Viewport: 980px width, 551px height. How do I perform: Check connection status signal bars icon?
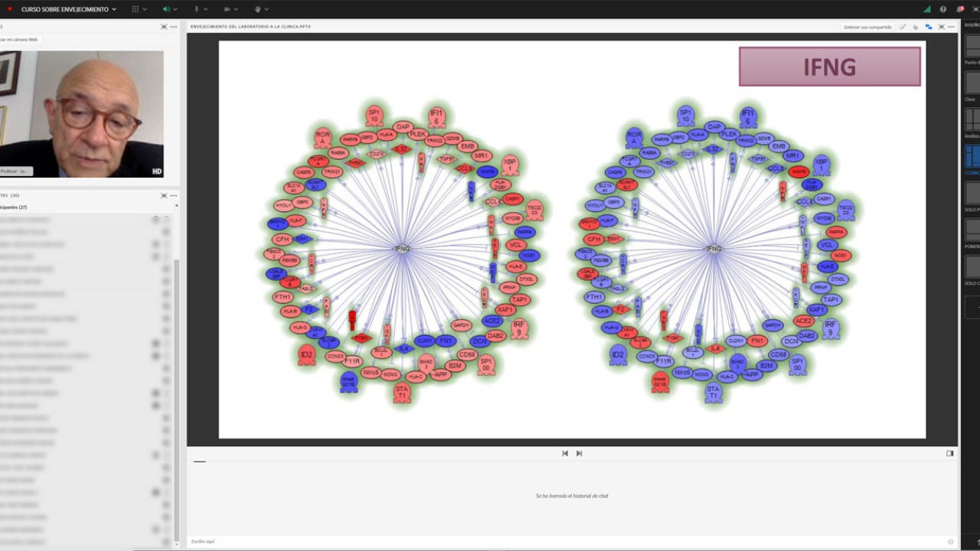[927, 9]
